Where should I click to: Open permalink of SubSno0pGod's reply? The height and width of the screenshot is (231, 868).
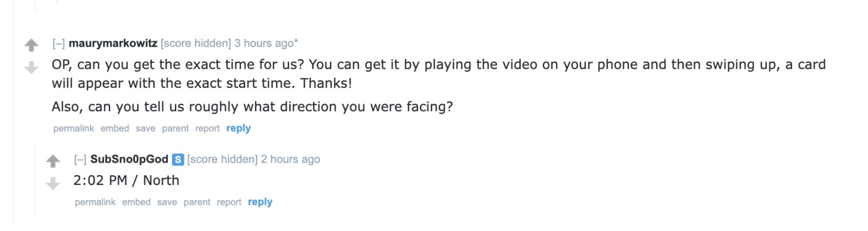click(x=95, y=202)
